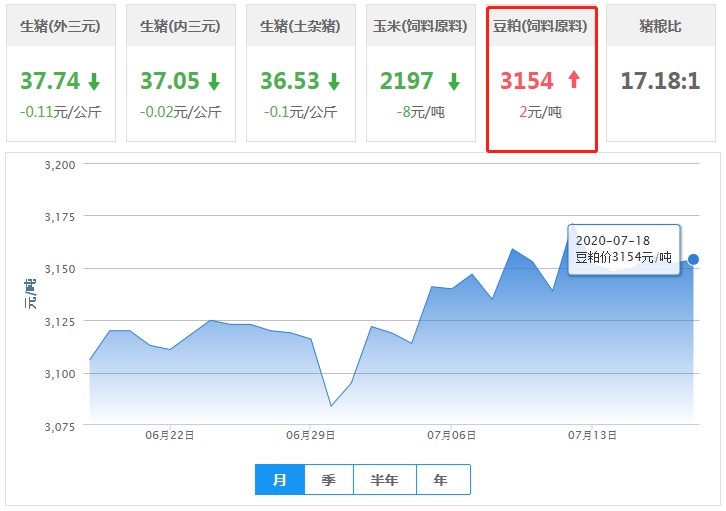The image size is (726, 511).
Task: Click the green down arrow beside 2197
Action: (x=454, y=81)
